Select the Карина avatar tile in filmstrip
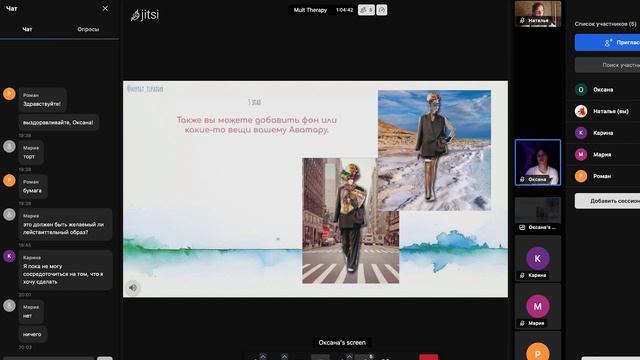Screen dimensions: 640x360 pyautogui.click(x=538, y=258)
